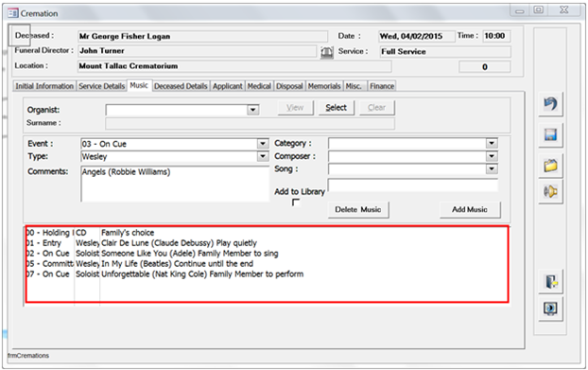Select the Someone Like You music row
Image resolution: width=588 pixels, height=370 pixels.
(267, 254)
